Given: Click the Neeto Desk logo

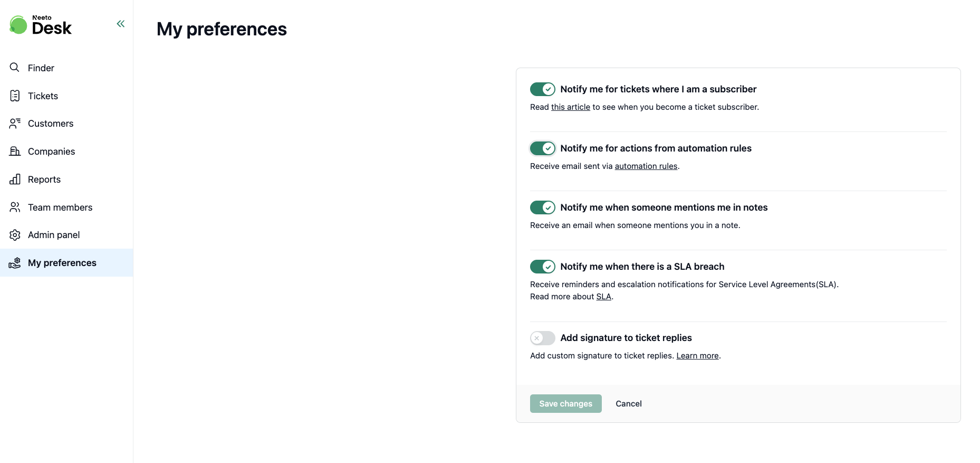Looking at the screenshot, I should pos(41,25).
